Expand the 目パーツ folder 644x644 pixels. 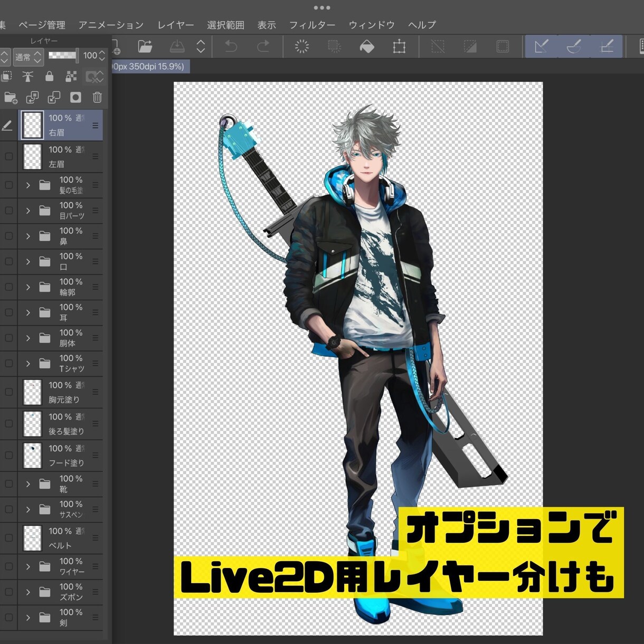(x=28, y=211)
